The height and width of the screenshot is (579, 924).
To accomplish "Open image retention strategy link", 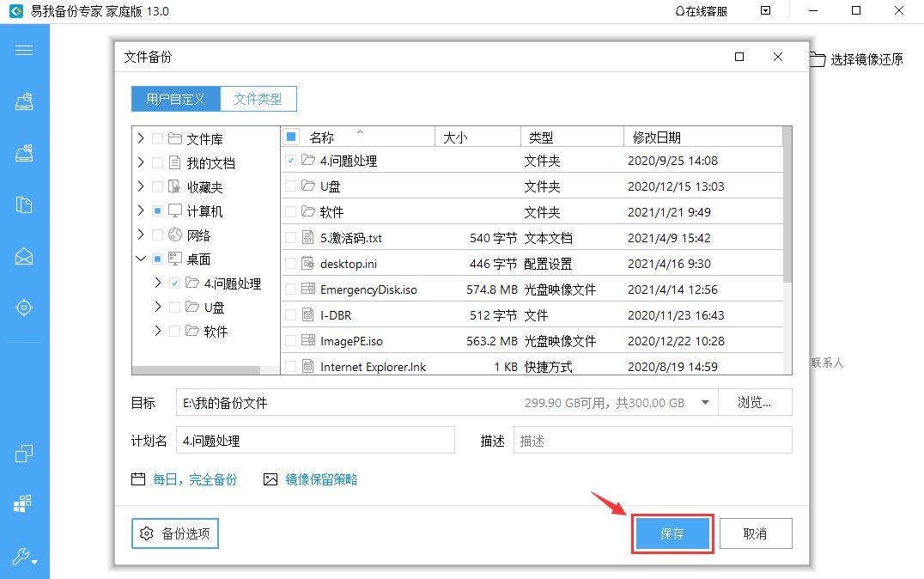I will (x=321, y=479).
